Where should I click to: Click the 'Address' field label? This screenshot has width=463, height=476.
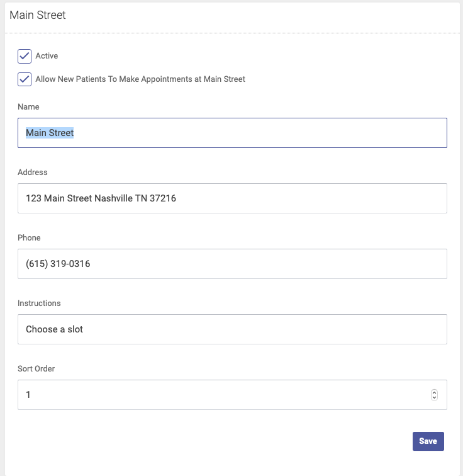point(33,173)
